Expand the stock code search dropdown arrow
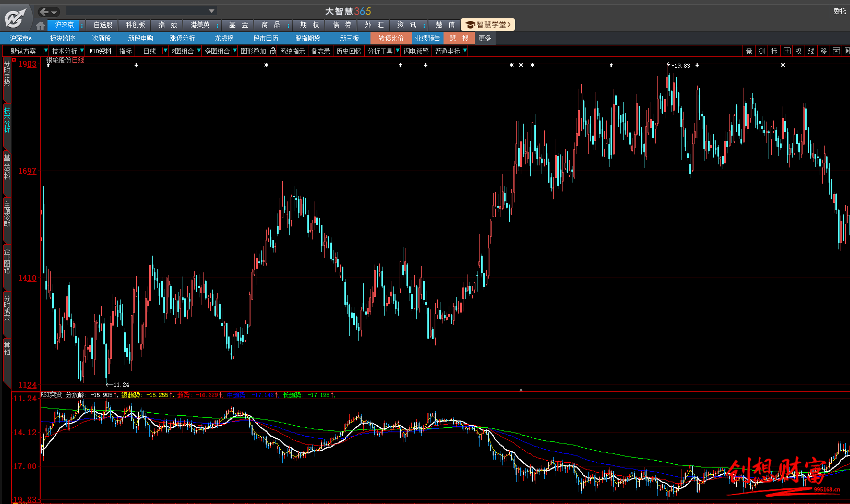Viewport: 850px width, 504px height. coord(211,11)
